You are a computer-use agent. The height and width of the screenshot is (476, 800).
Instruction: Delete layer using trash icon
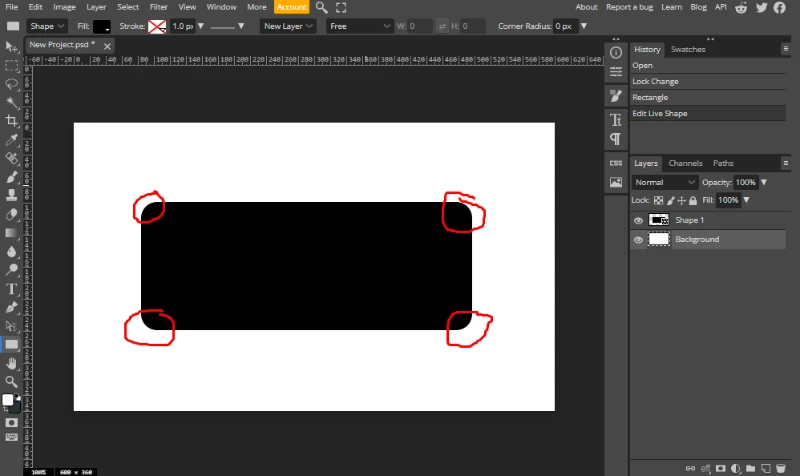click(x=781, y=468)
